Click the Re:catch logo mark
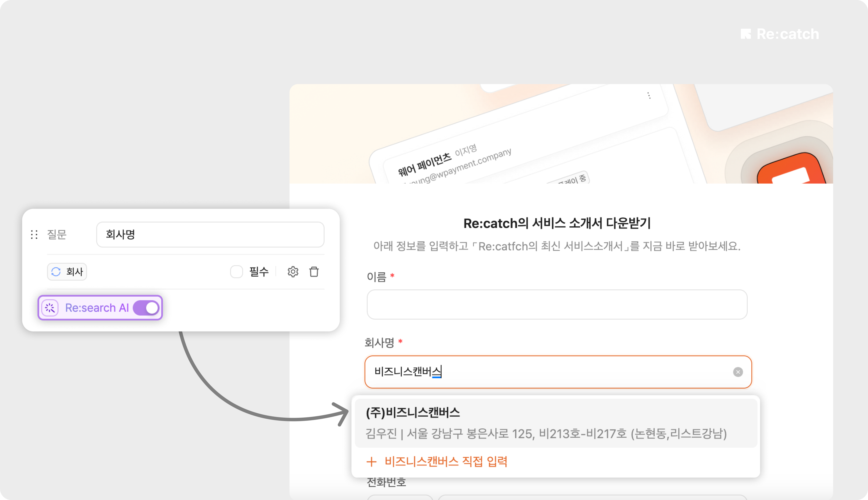This screenshot has width=868, height=500. coord(746,34)
